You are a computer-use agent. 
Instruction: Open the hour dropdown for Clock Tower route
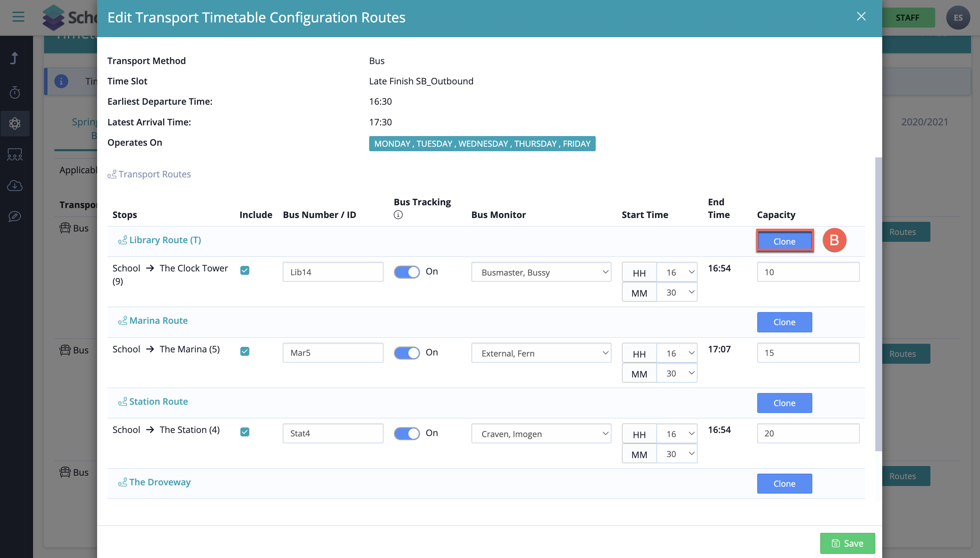(x=677, y=272)
